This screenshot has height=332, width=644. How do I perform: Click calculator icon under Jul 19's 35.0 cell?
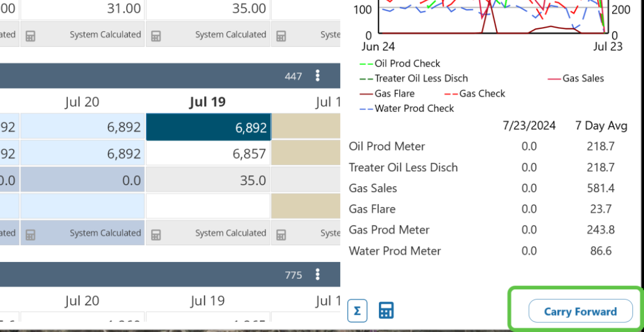156,234
